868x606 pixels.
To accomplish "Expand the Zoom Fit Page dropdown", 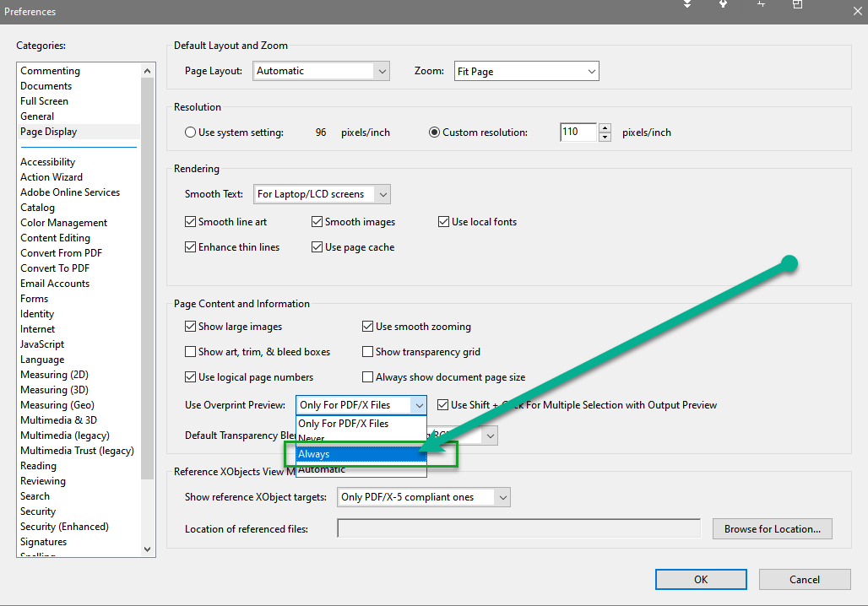I will (x=591, y=72).
